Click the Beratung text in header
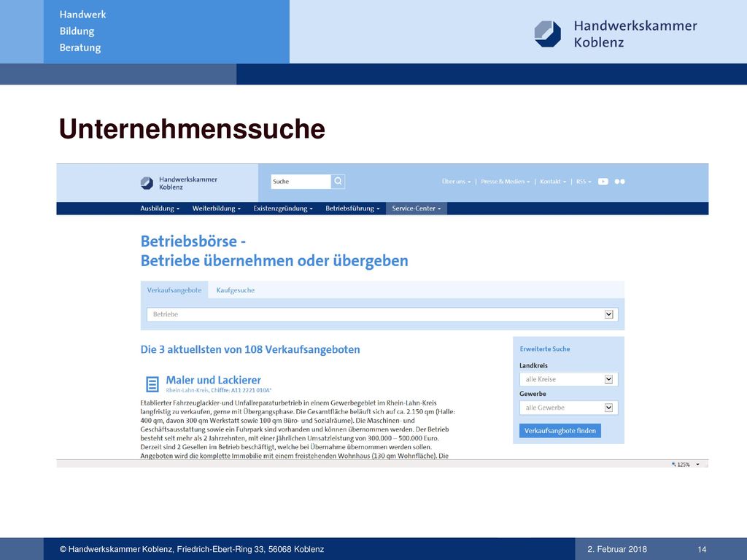The image size is (747, 560). coord(80,47)
